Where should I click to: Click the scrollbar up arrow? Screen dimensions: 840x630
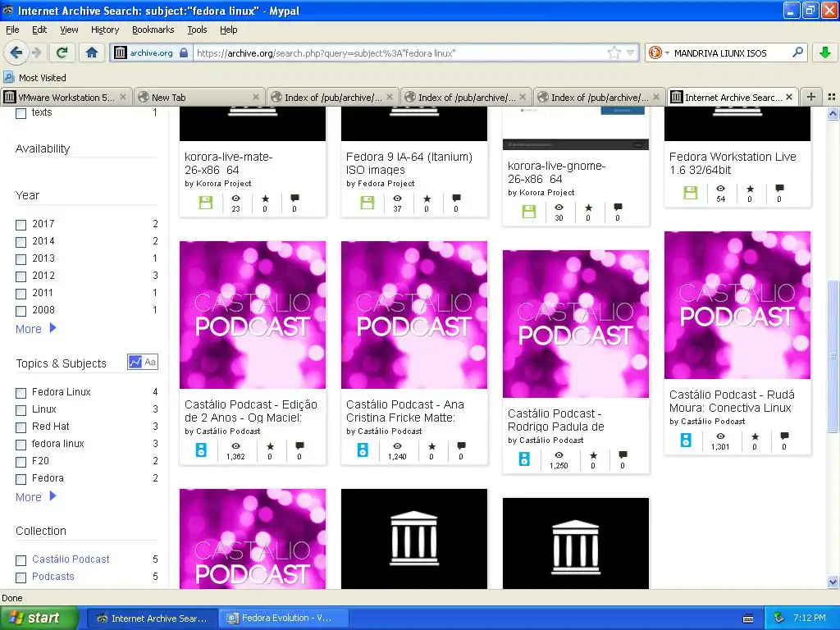coord(833,113)
